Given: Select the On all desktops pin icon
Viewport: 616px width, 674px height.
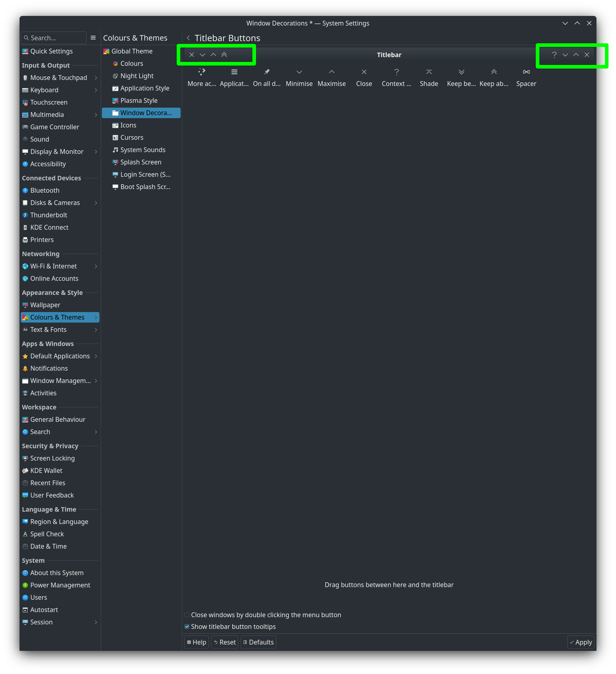Looking at the screenshot, I should 267,72.
